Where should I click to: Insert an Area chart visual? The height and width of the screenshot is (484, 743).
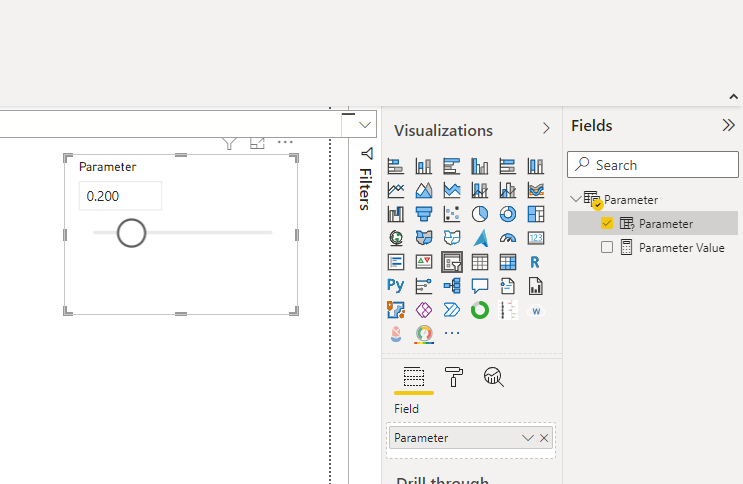(424, 190)
